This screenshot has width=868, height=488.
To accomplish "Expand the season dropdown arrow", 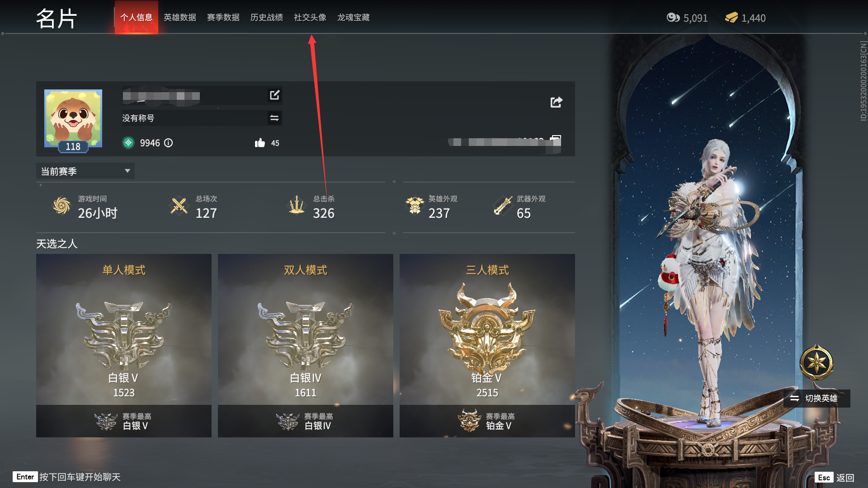I will tap(127, 171).
